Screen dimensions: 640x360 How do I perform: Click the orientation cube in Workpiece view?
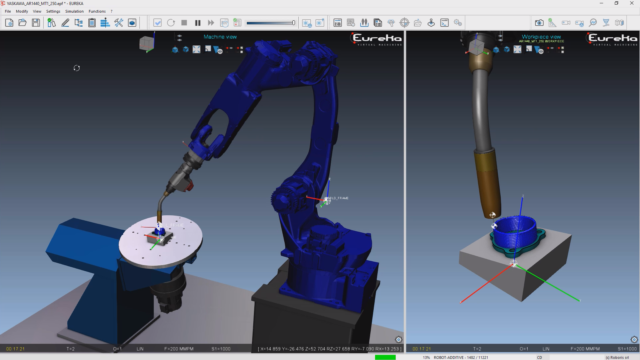click(x=476, y=47)
